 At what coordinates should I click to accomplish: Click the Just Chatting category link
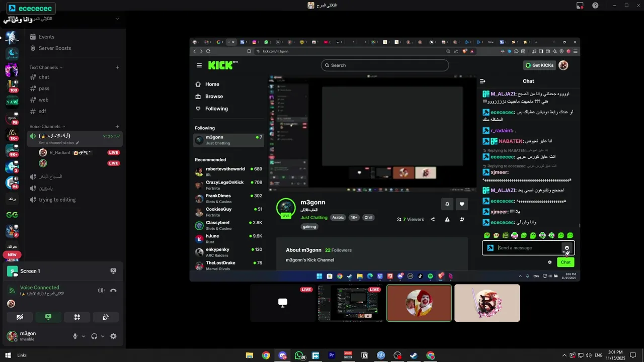(314, 218)
